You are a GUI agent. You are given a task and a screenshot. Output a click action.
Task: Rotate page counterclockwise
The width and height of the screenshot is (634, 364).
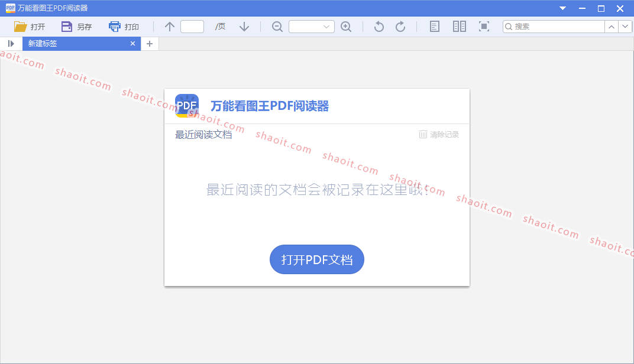(x=379, y=27)
